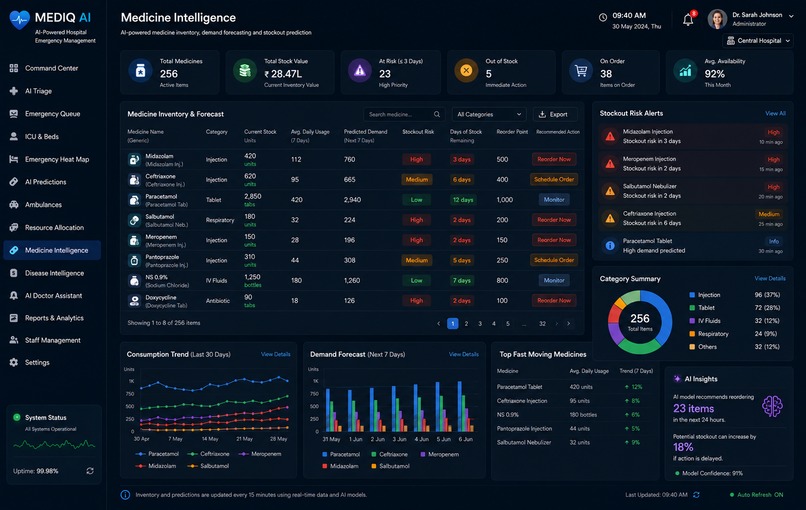Viewport: 806px width, 510px height.
Task: Click the MEDIQ AI heart logo
Action: coord(20,20)
